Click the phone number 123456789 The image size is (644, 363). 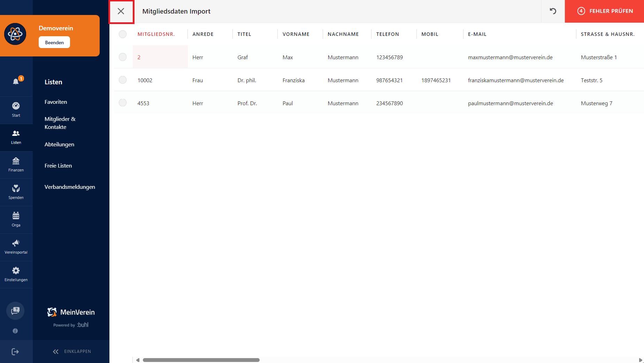[x=389, y=57]
